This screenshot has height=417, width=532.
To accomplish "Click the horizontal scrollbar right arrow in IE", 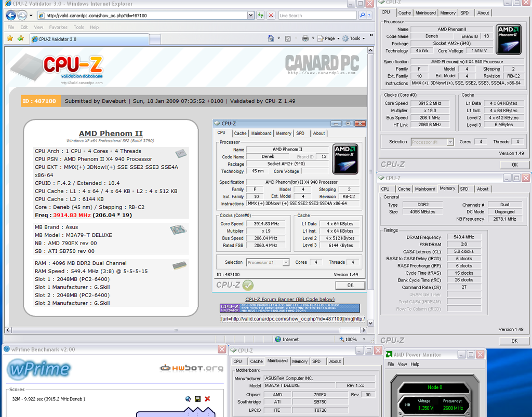I will tap(363, 330).
